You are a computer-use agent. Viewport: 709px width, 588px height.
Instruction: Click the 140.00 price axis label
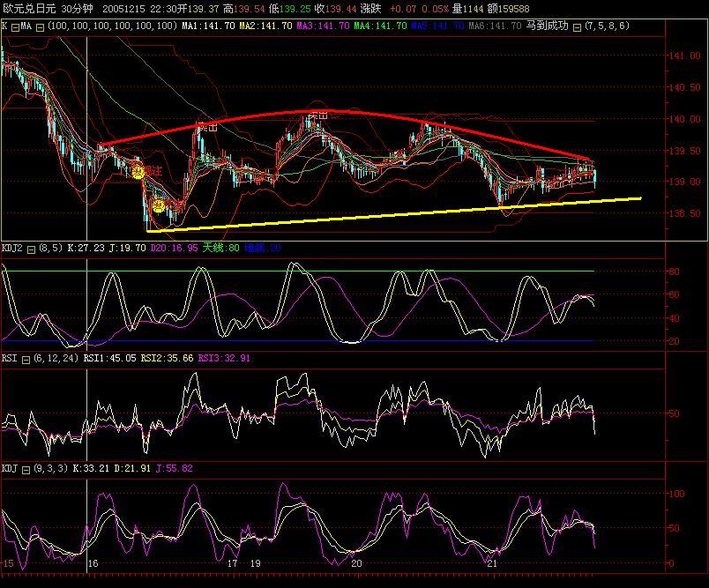tap(684, 119)
